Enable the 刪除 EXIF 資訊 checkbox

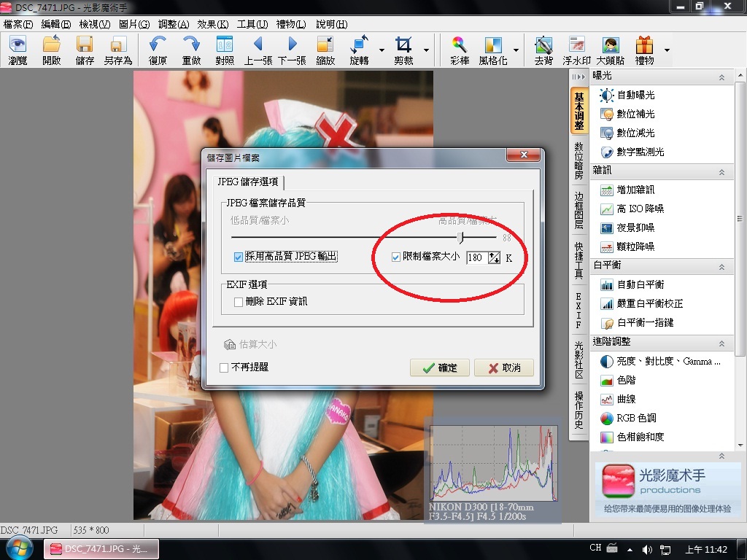tap(239, 301)
